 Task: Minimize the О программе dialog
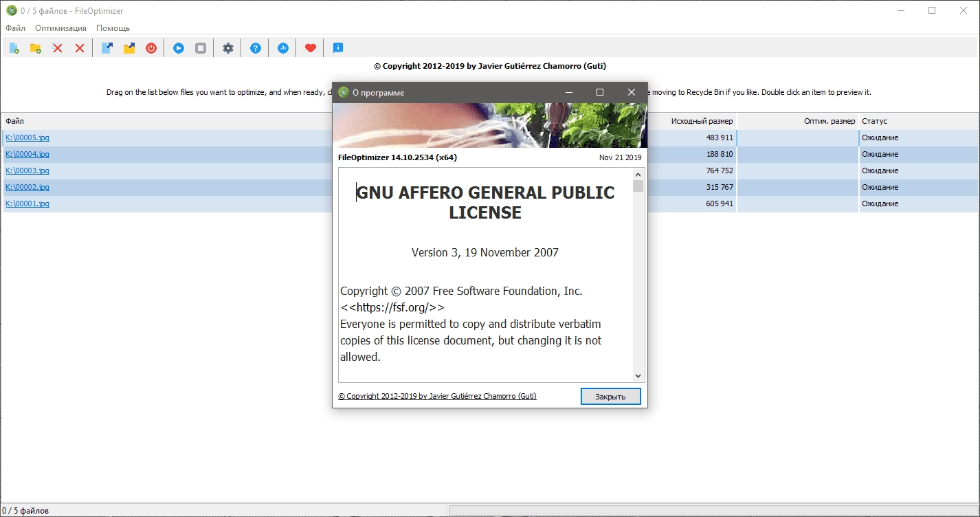(x=568, y=92)
